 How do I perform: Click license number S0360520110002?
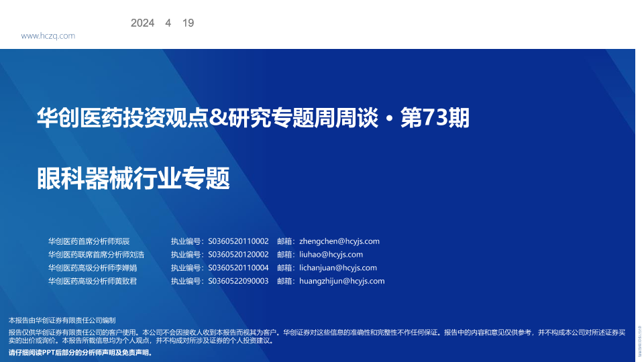(238, 241)
